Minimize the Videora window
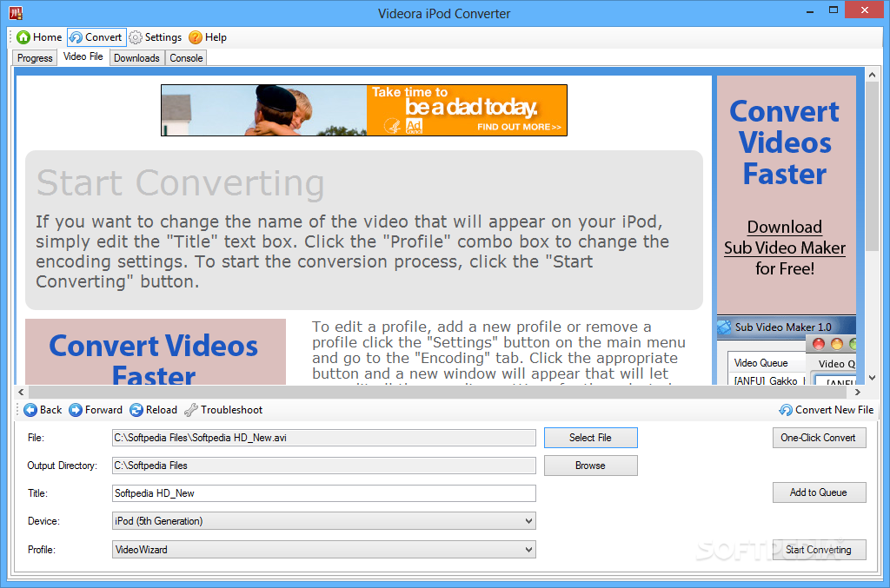The image size is (890, 588). click(x=810, y=10)
